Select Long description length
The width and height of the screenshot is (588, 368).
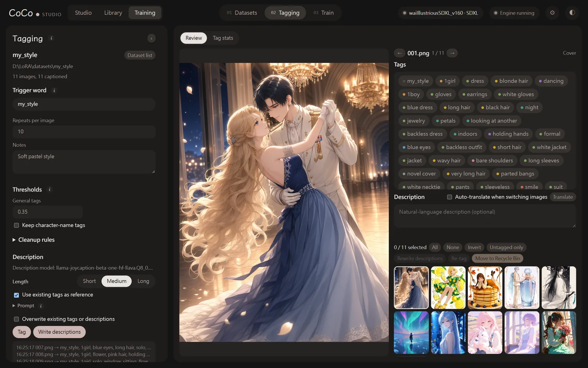tap(143, 281)
